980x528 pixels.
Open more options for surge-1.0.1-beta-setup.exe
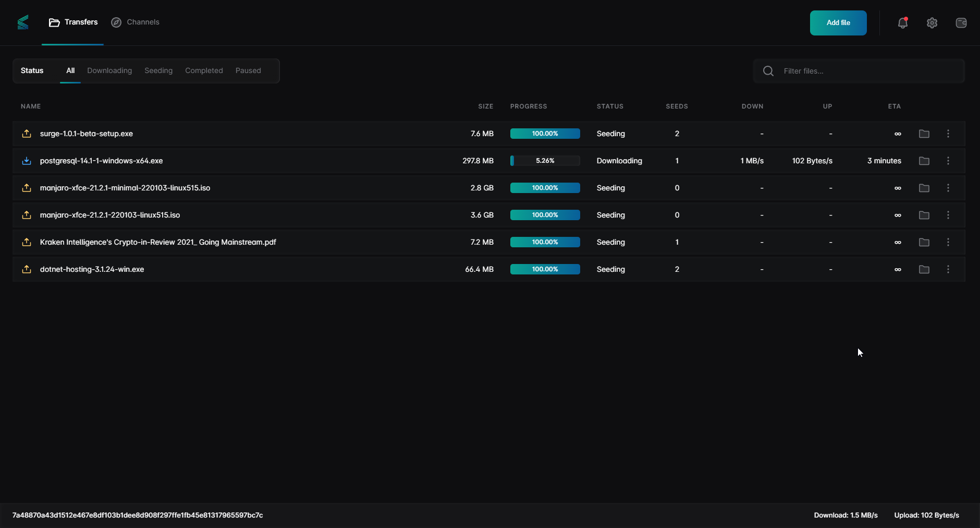(x=948, y=134)
